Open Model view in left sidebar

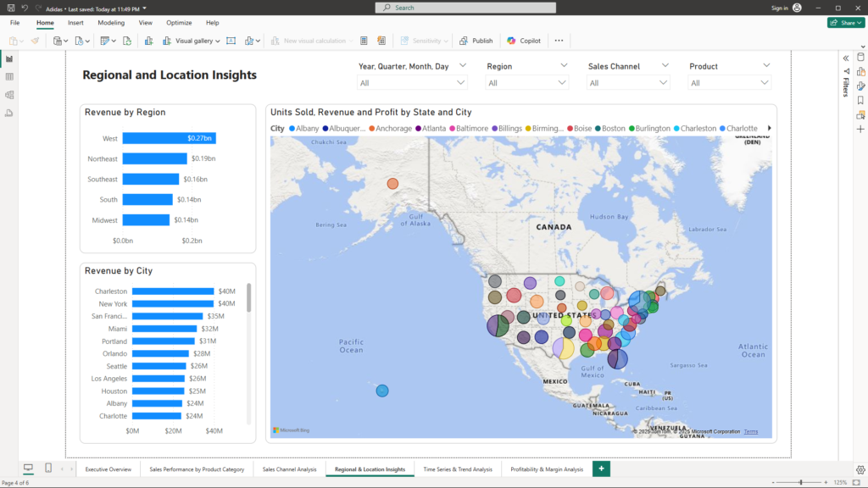[x=9, y=94]
